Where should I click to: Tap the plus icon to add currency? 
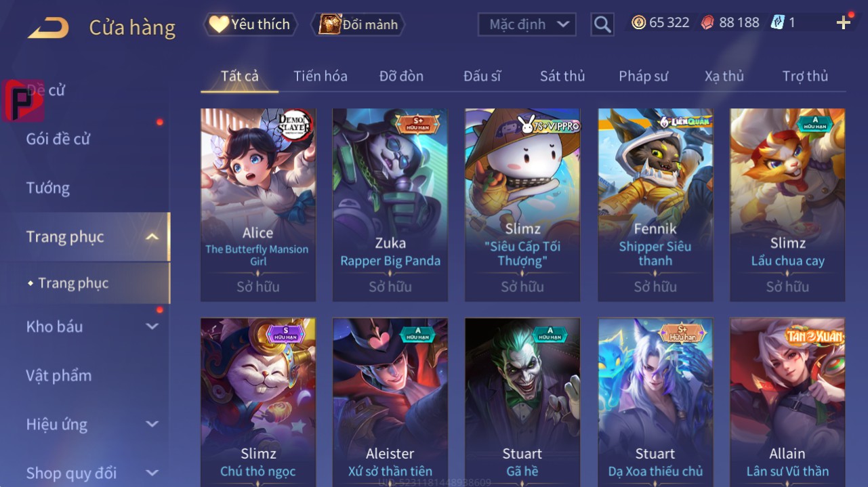844,23
